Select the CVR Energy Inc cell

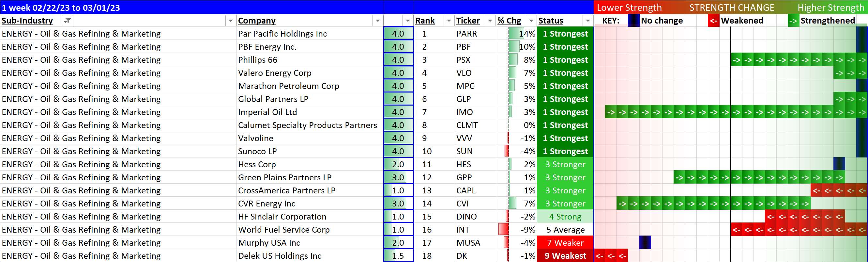[310, 203]
